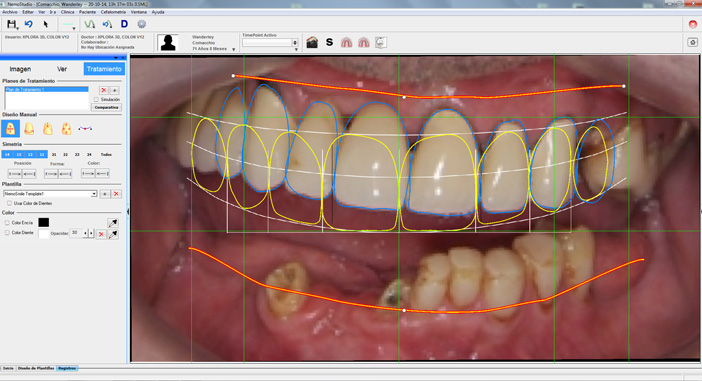Enable the Simulación checkbox
Viewport: 702px width, 381px height.
96,99
